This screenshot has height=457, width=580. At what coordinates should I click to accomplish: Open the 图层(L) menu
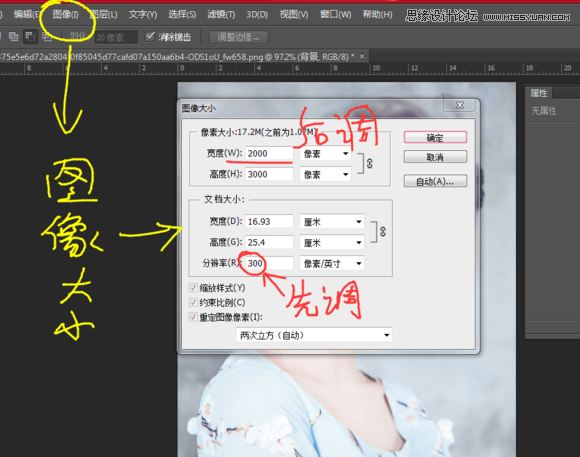click(104, 14)
